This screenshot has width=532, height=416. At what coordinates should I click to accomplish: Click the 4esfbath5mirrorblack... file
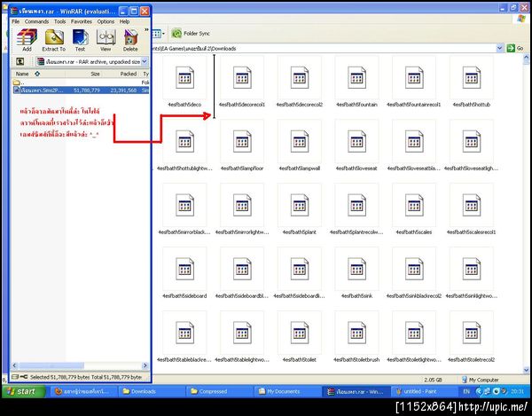click(x=184, y=209)
